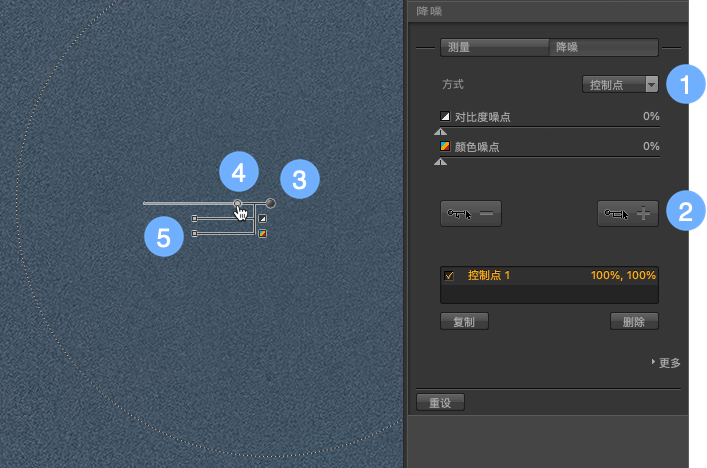Click the 复制 button
Viewport: 707px width, 468px height.
(x=464, y=321)
